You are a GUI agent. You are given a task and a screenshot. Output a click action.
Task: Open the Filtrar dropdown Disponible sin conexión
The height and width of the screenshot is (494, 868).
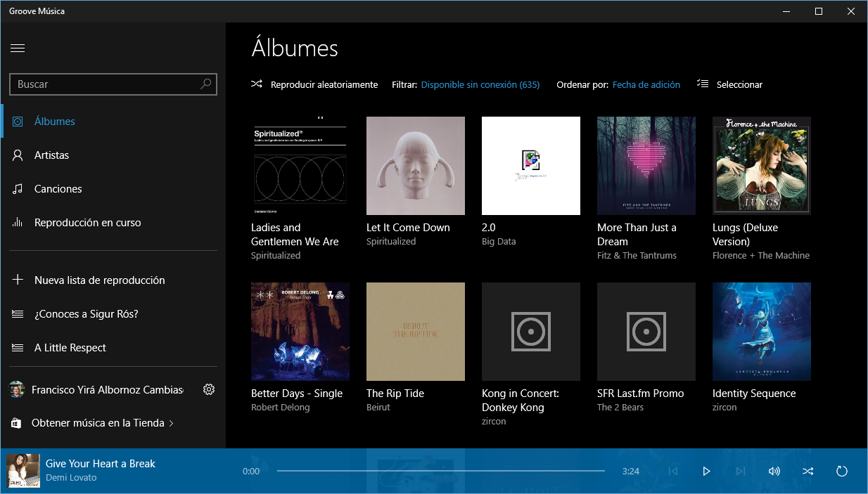click(480, 84)
